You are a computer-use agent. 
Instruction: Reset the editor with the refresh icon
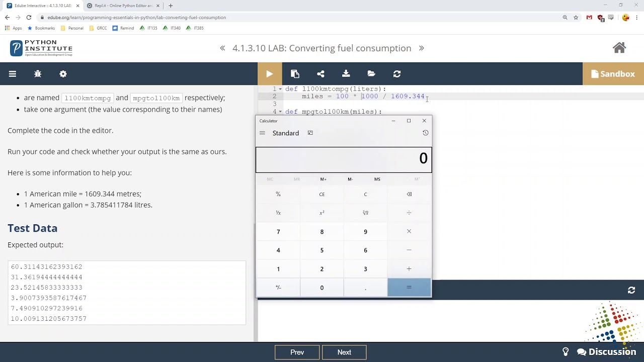tap(397, 74)
